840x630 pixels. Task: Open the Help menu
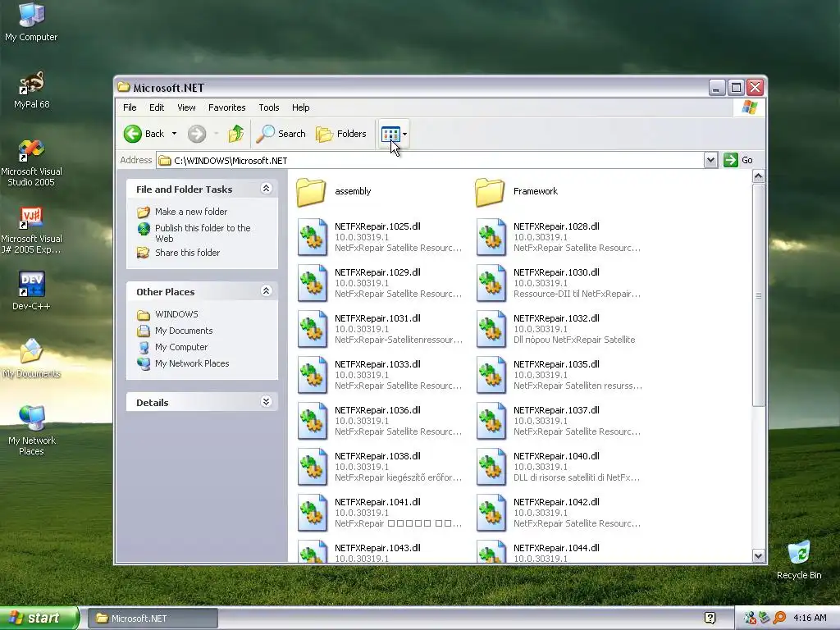(x=300, y=107)
